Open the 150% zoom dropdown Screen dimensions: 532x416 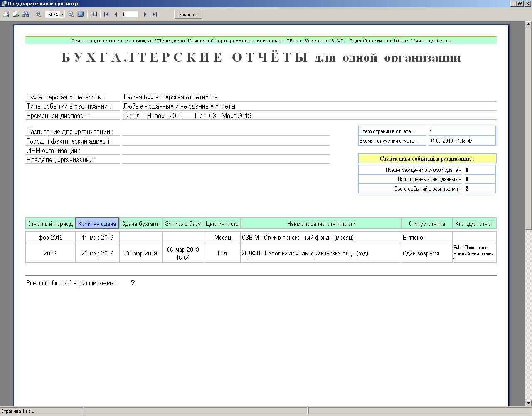coord(62,15)
